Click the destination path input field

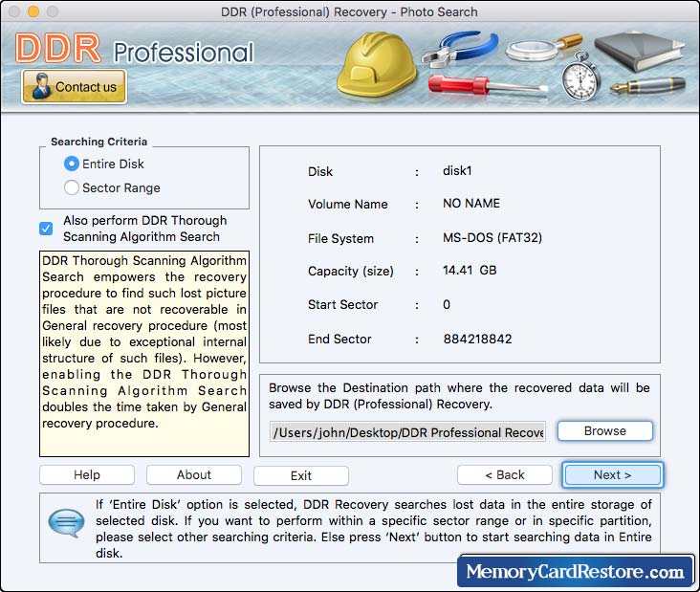[407, 432]
